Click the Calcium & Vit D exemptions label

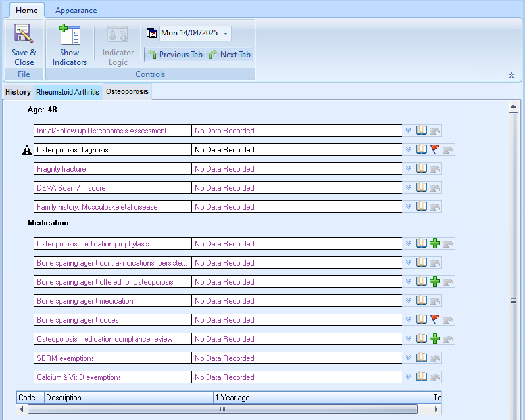[79, 377]
